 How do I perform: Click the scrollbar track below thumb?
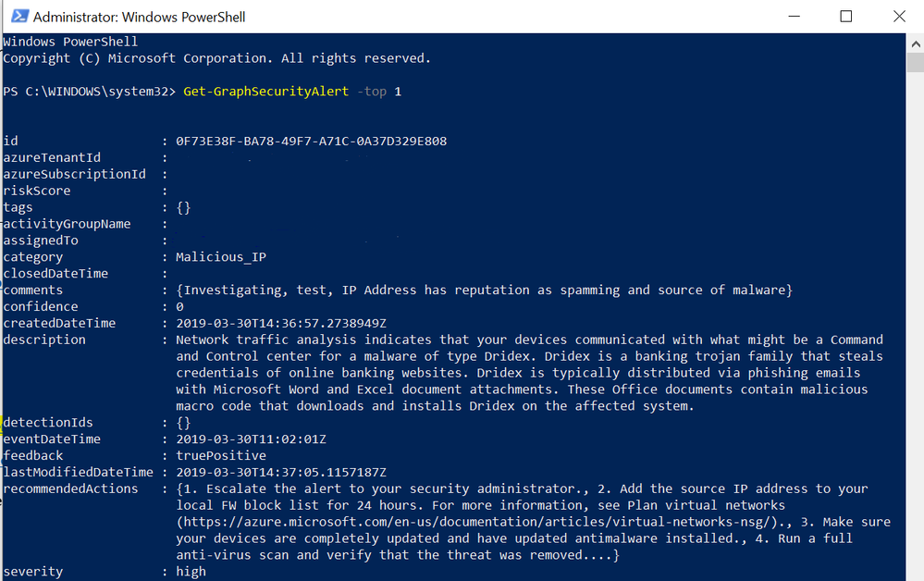pos(915,324)
